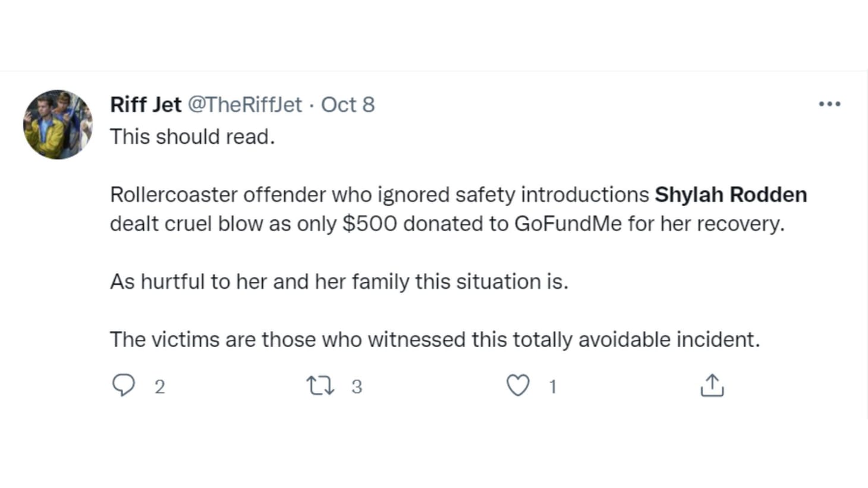
Task: Toggle a retweet of this post
Action: coord(319,386)
